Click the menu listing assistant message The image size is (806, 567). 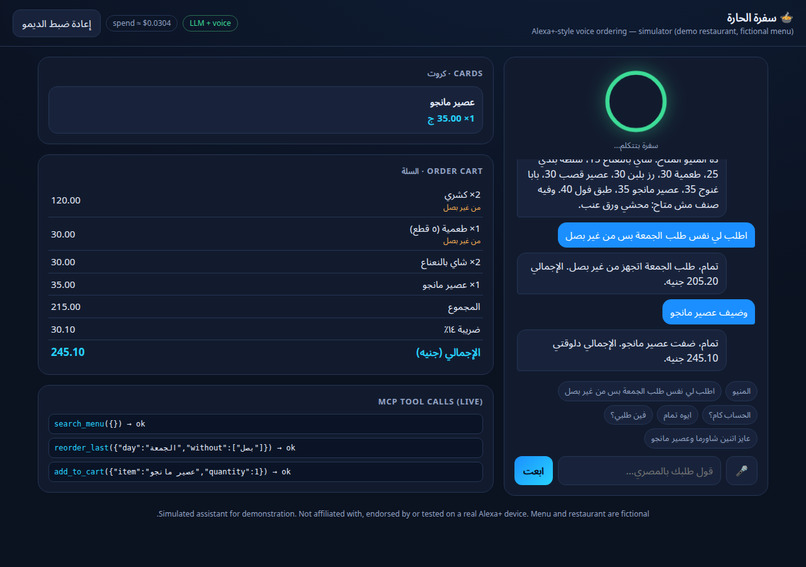pos(621,188)
